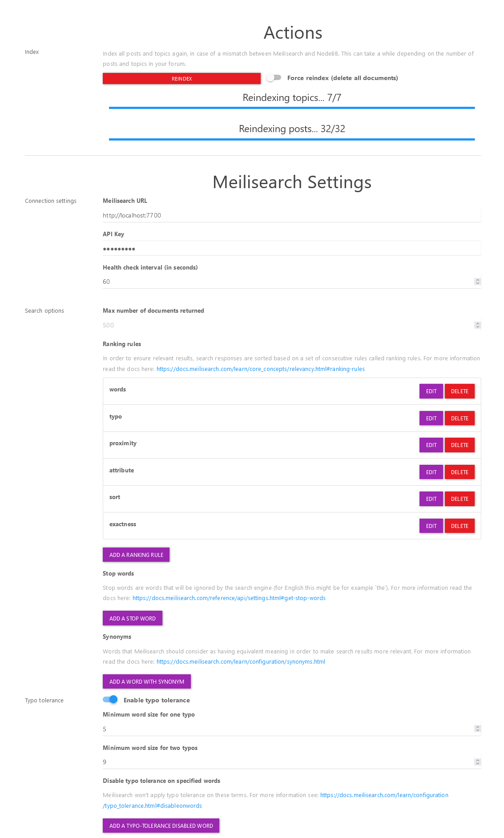
Task: Toggle Force reindex switch
Action: pos(274,78)
